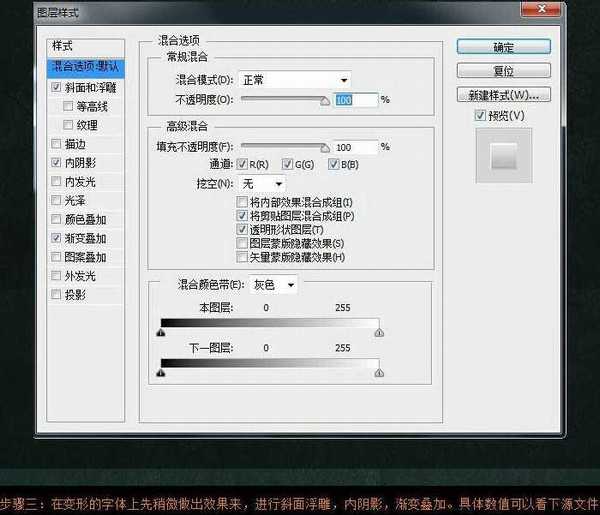Toggle the 渐变叠加 checkbox
Viewport: 600px width, 515px height.
pyautogui.click(x=56, y=238)
